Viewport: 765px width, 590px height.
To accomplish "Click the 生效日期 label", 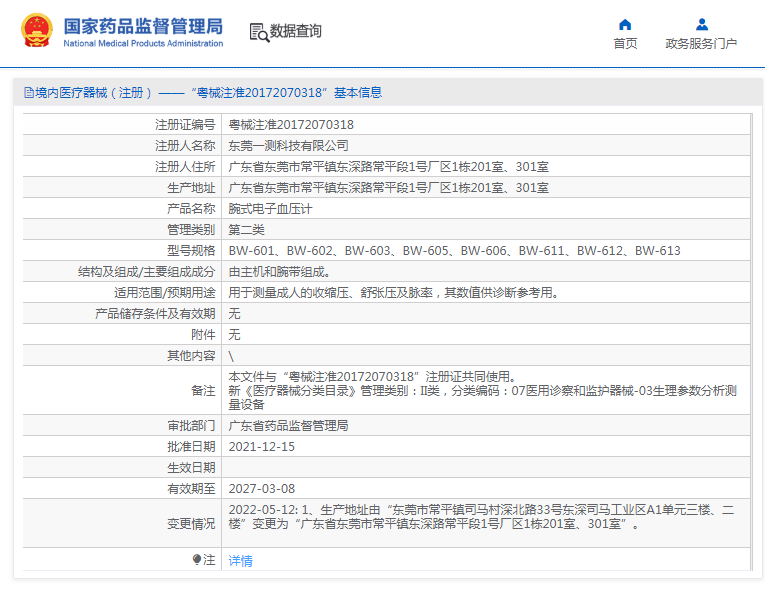I will point(191,468).
